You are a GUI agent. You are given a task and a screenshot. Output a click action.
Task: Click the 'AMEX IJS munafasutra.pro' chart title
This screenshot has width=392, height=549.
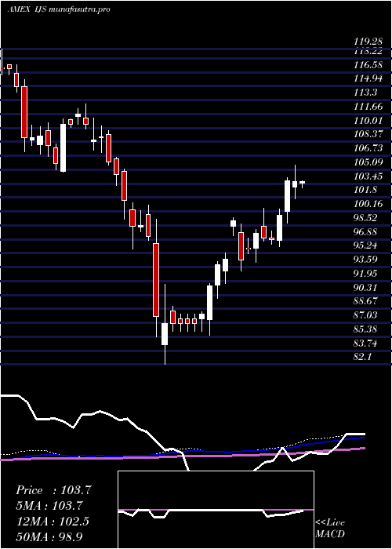pyautogui.click(x=59, y=9)
